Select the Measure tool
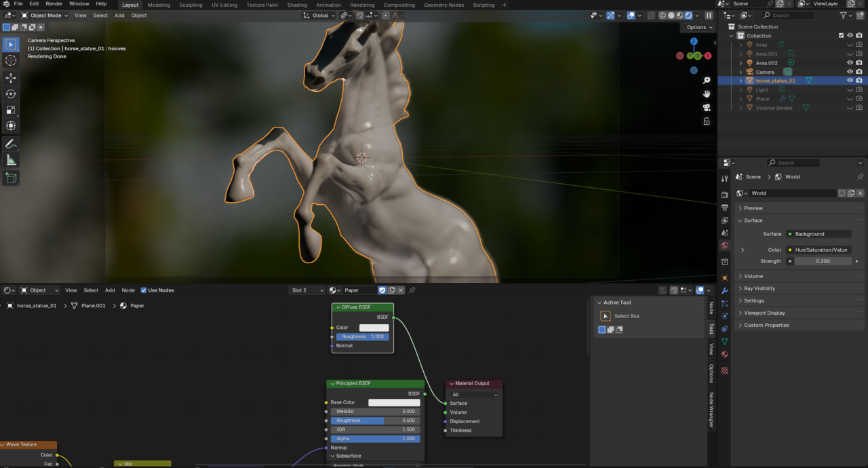Viewport: 868px width, 468px height. [x=11, y=160]
